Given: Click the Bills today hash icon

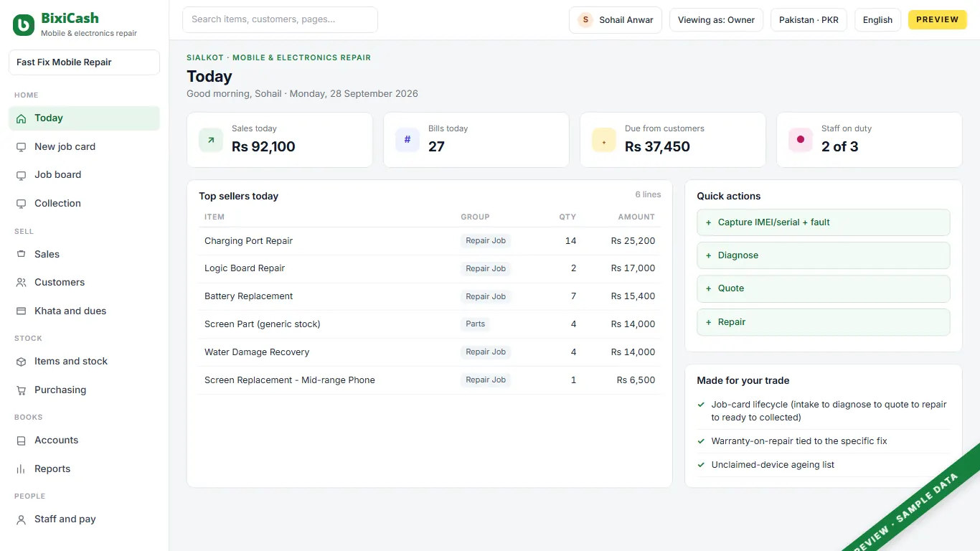Looking at the screenshot, I should click(x=407, y=140).
